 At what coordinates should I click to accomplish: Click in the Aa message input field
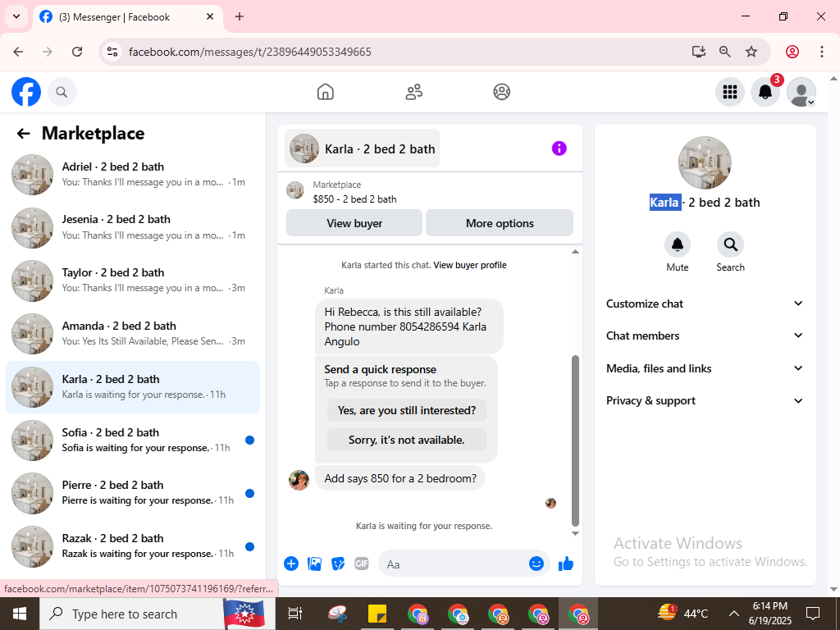455,564
